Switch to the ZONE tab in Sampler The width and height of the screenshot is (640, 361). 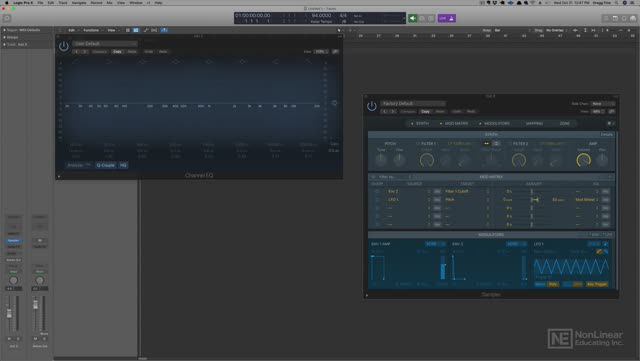(565, 123)
